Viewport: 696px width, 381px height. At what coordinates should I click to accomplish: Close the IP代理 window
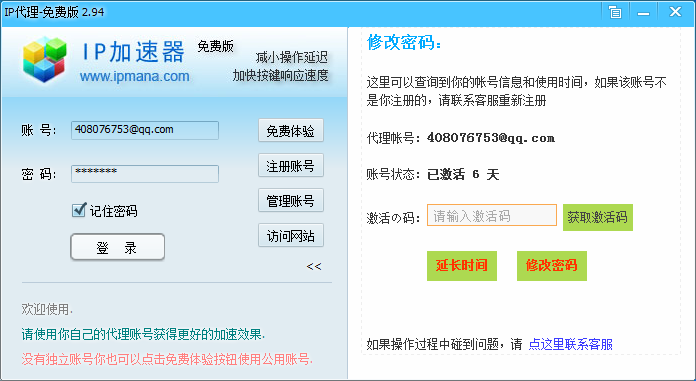click(676, 12)
